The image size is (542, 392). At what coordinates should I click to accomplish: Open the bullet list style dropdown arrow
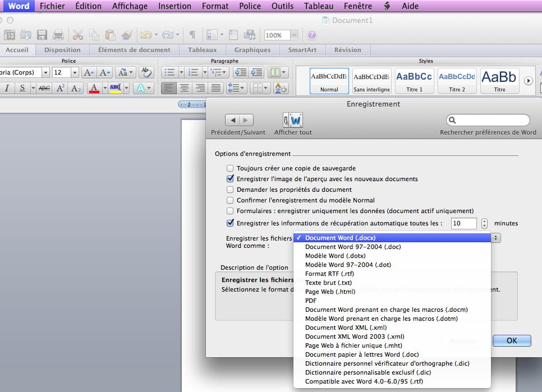181,72
